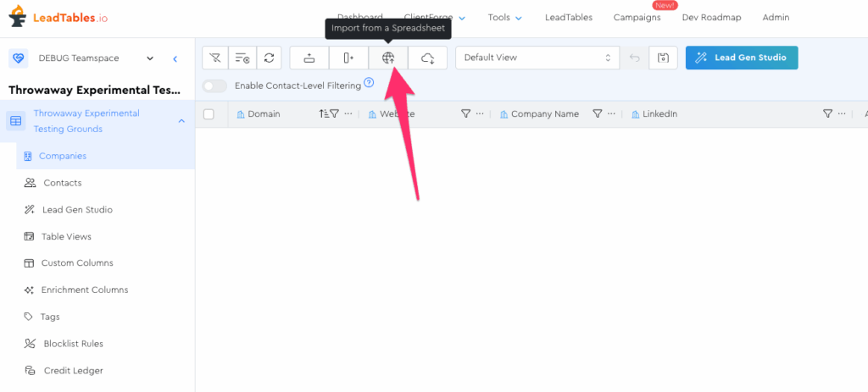Image resolution: width=868 pixels, height=392 pixels.
Task: Collapse the Throwaway Experimental Testing Grounds tree
Action: pyautogui.click(x=181, y=121)
